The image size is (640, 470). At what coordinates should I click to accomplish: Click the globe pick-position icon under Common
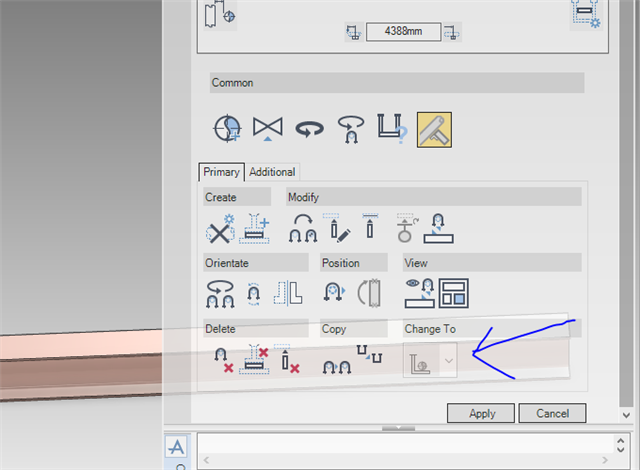227,129
